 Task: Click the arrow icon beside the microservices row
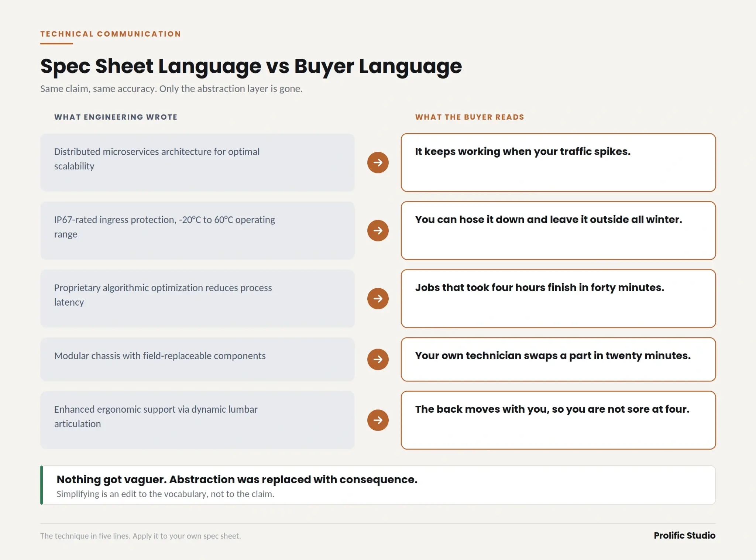[x=378, y=162]
